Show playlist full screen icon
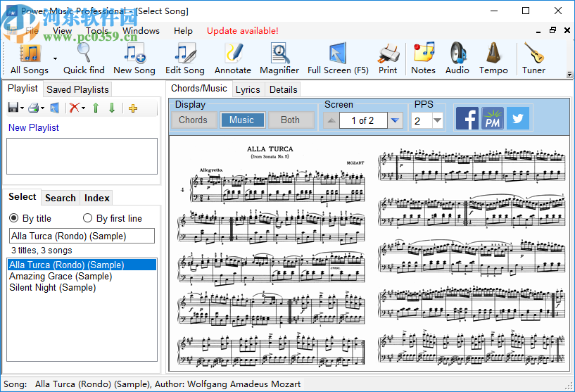This screenshot has width=575, height=392. (55, 108)
